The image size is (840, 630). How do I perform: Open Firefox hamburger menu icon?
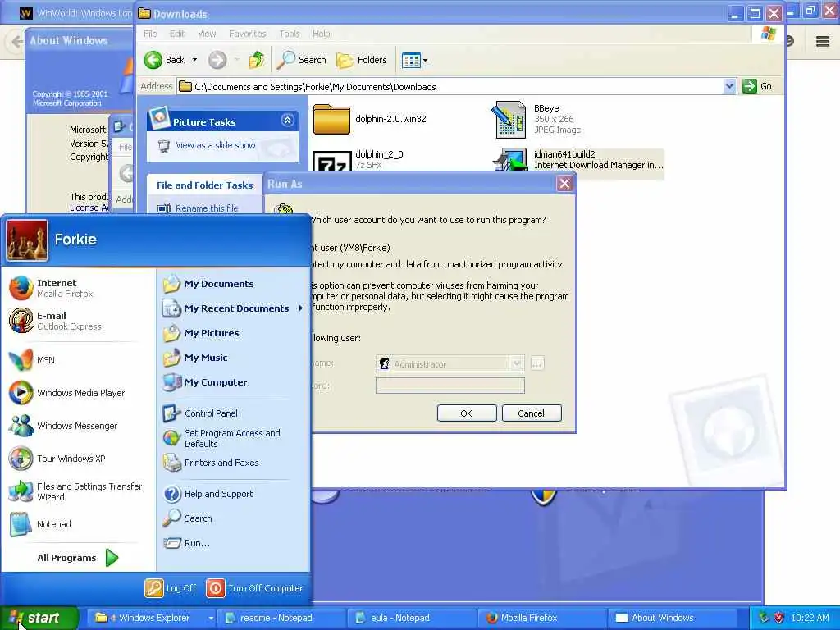coord(823,41)
